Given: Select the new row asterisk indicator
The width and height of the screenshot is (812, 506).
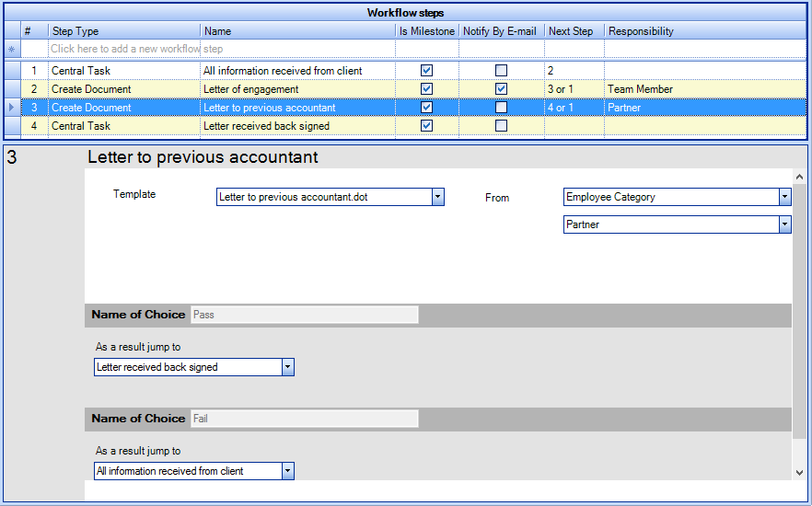Looking at the screenshot, I should click(x=12, y=49).
